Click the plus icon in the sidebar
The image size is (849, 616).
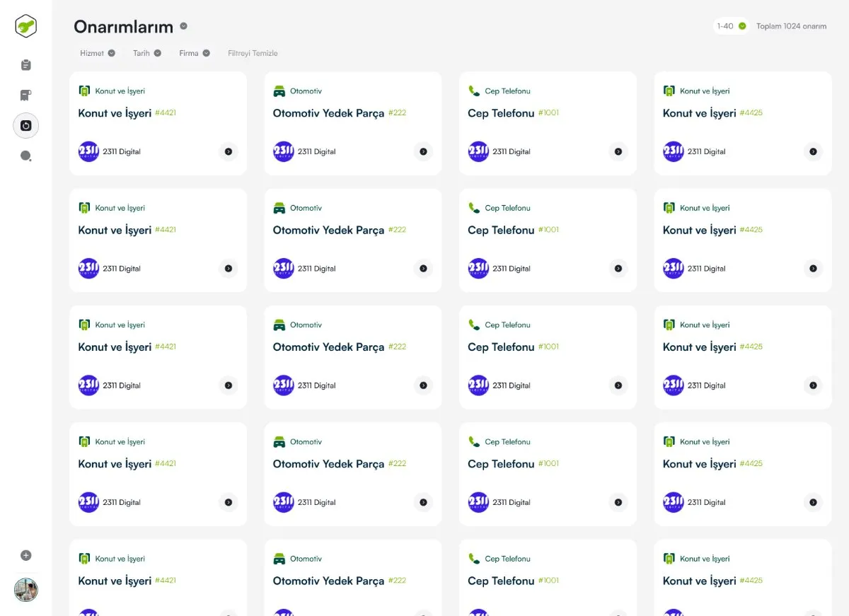point(26,556)
